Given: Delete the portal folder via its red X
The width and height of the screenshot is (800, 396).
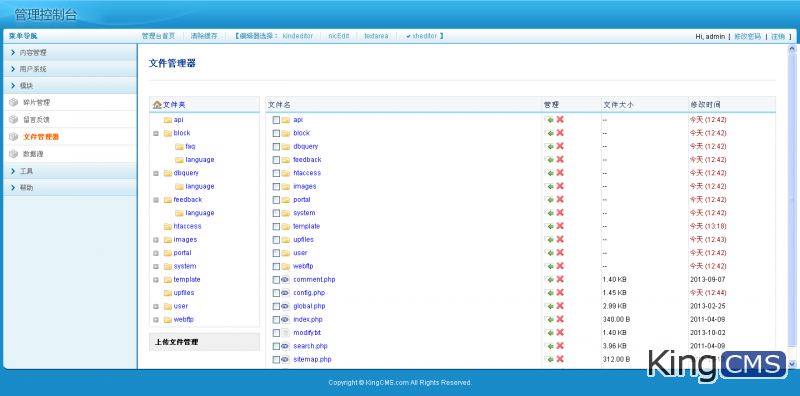Looking at the screenshot, I should point(560,199).
